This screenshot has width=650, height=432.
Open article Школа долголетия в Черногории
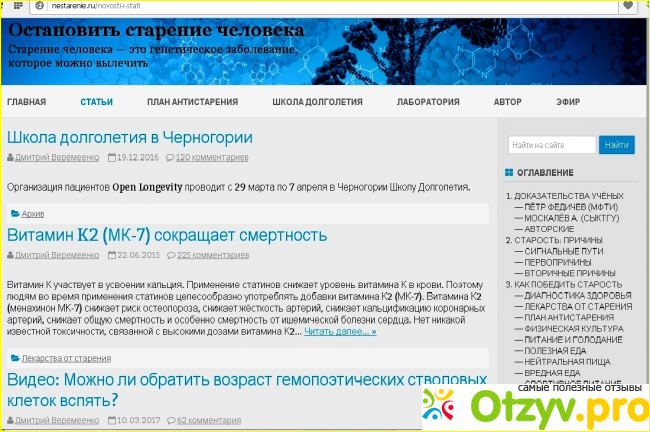130,137
